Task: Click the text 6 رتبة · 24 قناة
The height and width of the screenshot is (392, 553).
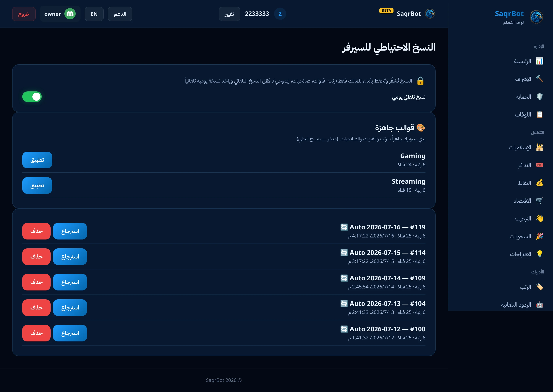Action: [x=412, y=165]
